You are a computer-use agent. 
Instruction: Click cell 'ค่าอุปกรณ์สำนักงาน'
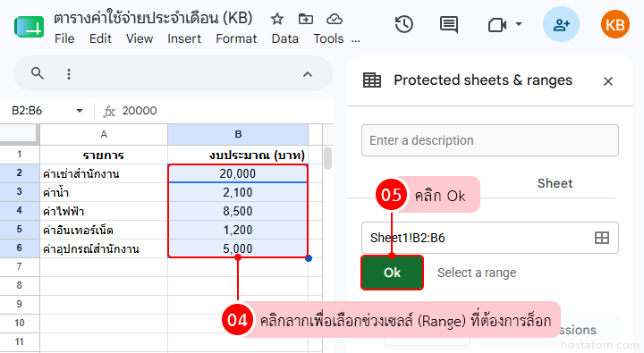coord(104,248)
